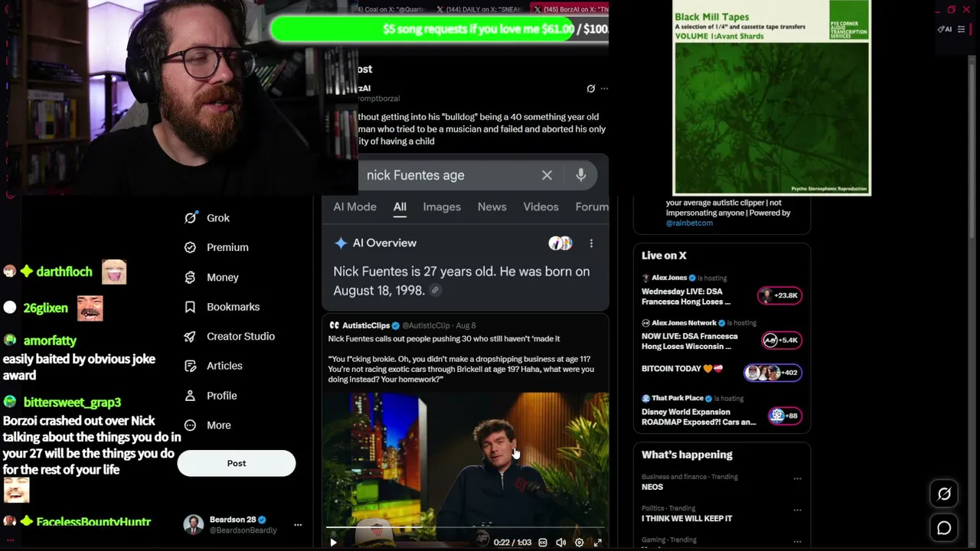The width and height of the screenshot is (980, 551).
Task: Play the AutisticClips video
Action: [333, 543]
